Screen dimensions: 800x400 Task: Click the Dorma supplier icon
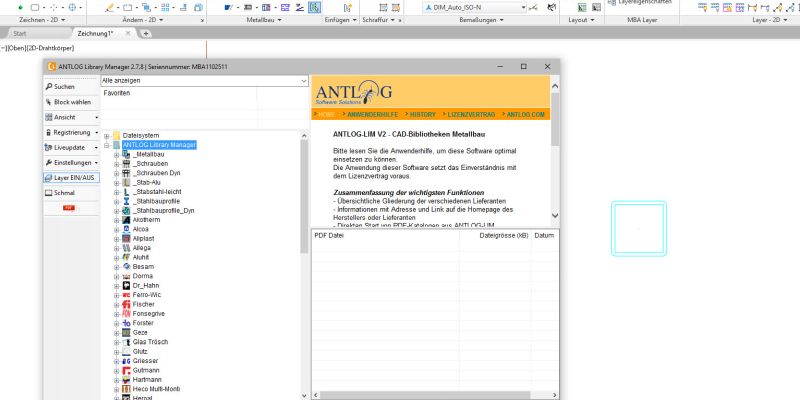(126, 276)
